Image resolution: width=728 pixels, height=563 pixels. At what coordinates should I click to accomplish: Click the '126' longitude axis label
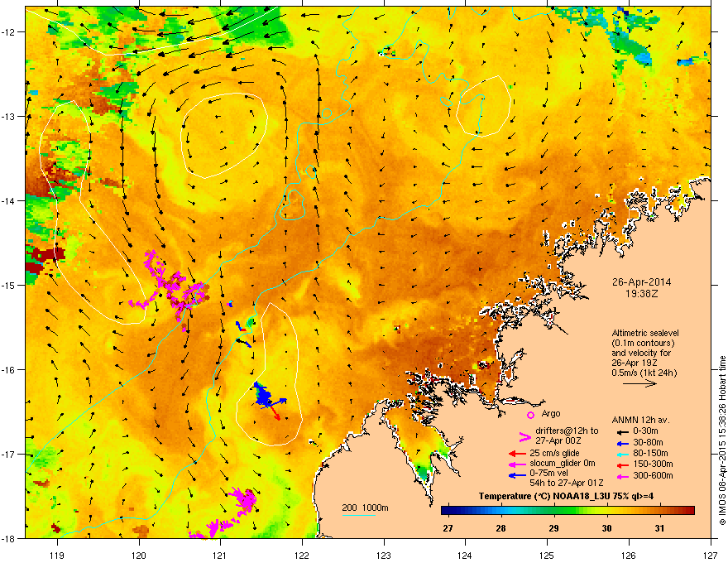pos(629,555)
